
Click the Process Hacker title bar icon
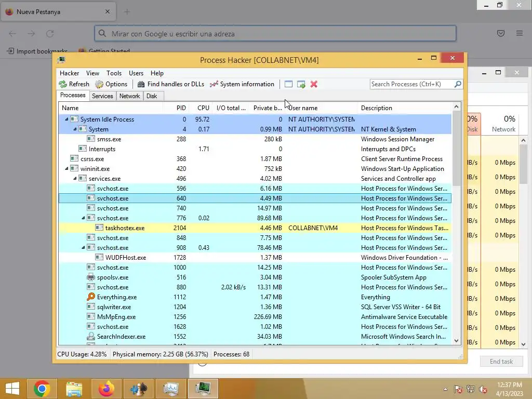(x=61, y=60)
